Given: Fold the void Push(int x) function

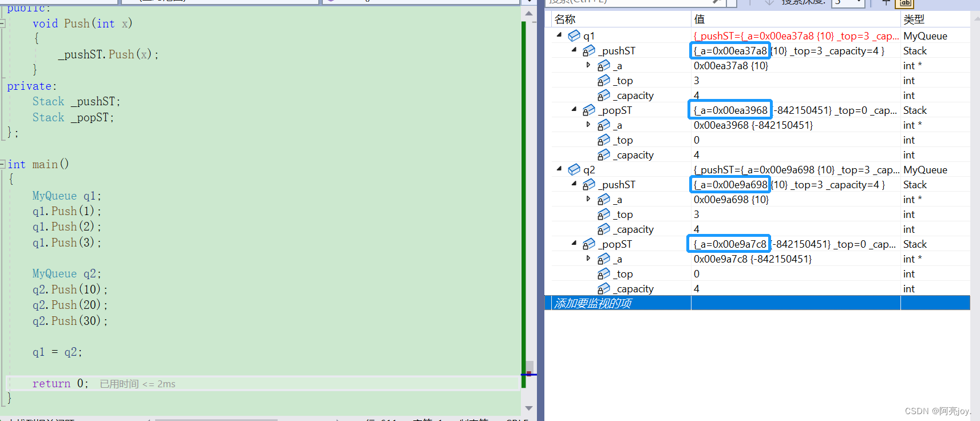Looking at the screenshot, I should tap(3, 23).
